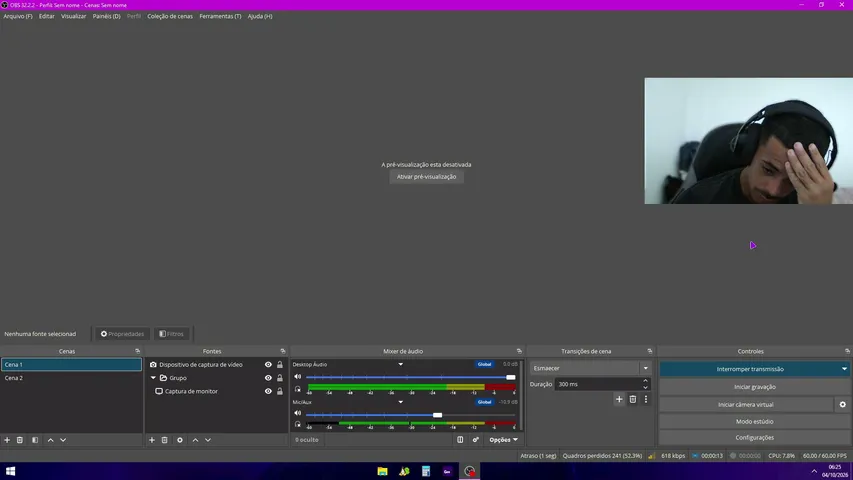
Task: Click the OBS icon in the taskbar
Action: point(469,471)
